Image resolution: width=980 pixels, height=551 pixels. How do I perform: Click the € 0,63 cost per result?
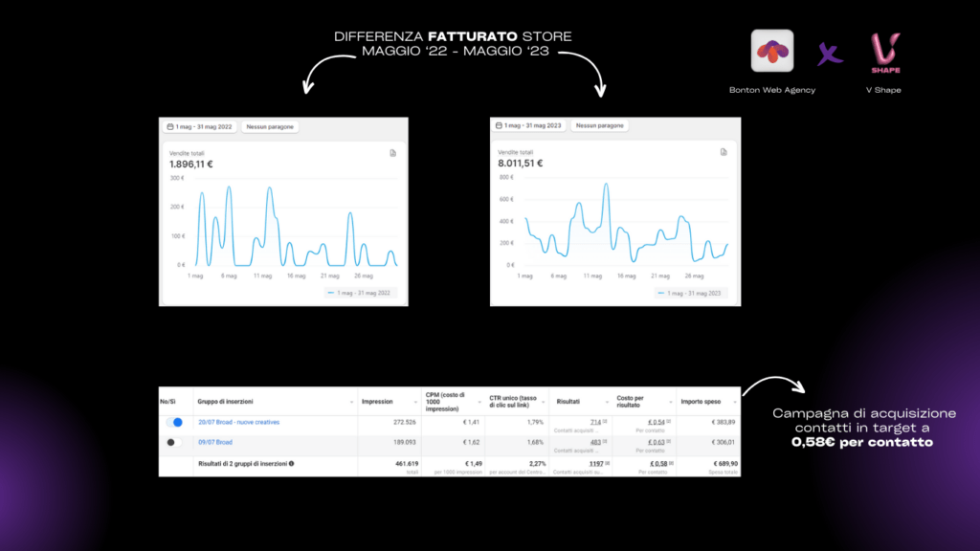657,442
